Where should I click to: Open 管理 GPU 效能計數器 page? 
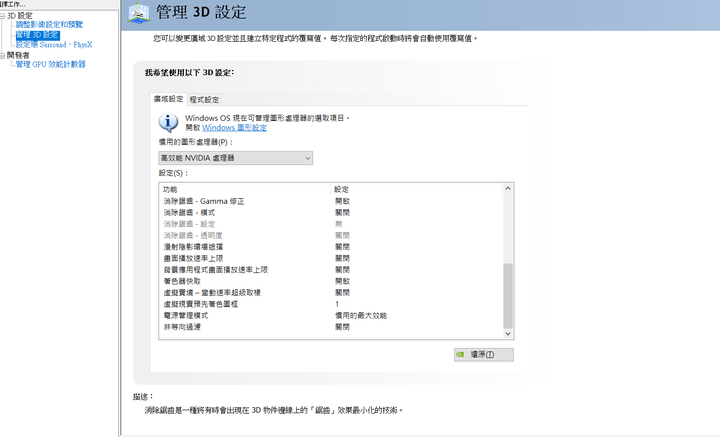[51, 64]
